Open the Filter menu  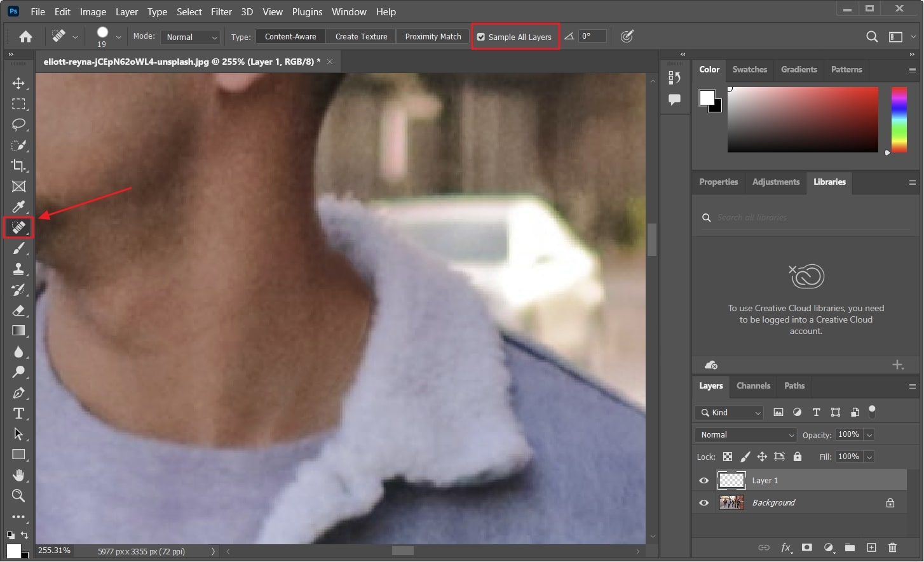(221, 11)
